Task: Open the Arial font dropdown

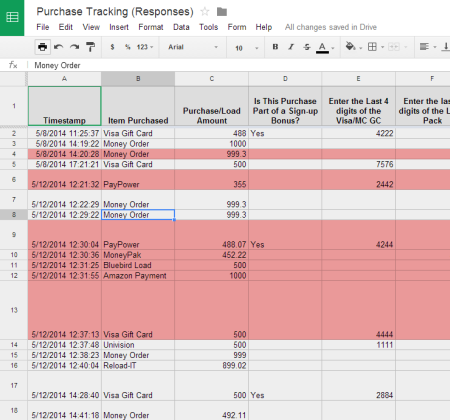Action: (x=193, y=47)
